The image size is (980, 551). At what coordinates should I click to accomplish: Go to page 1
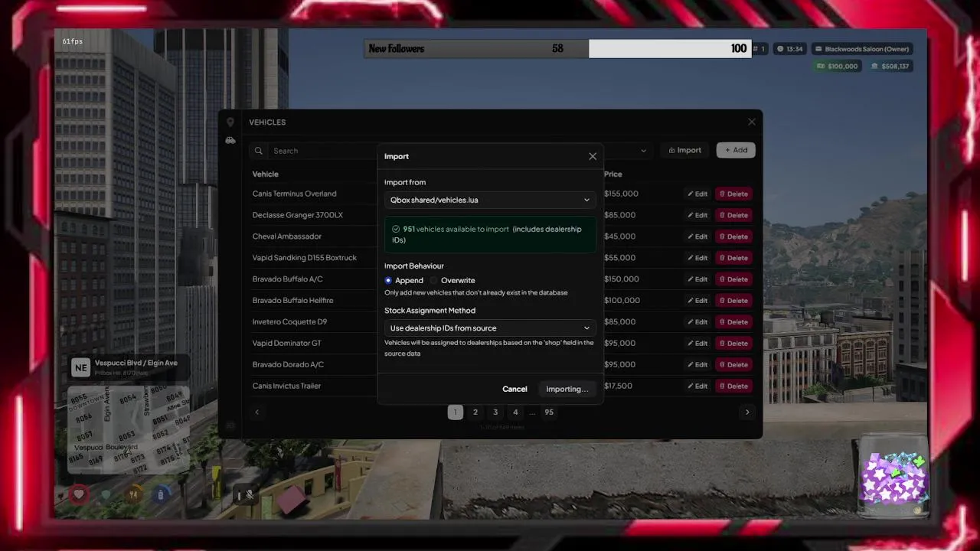coord(455,412)
